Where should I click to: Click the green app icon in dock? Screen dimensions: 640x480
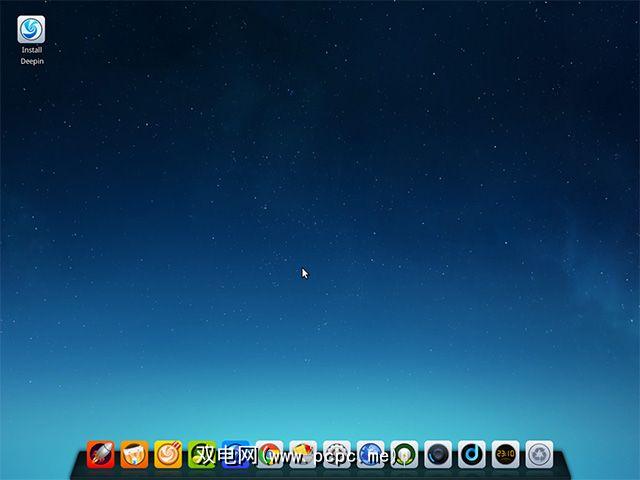pyautogui.click(x=202, y=455)
